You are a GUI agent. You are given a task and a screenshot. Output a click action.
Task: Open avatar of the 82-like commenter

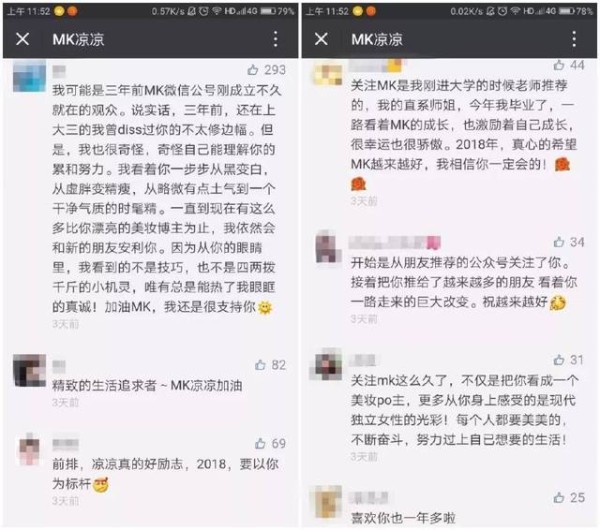[x=29, y=370]
